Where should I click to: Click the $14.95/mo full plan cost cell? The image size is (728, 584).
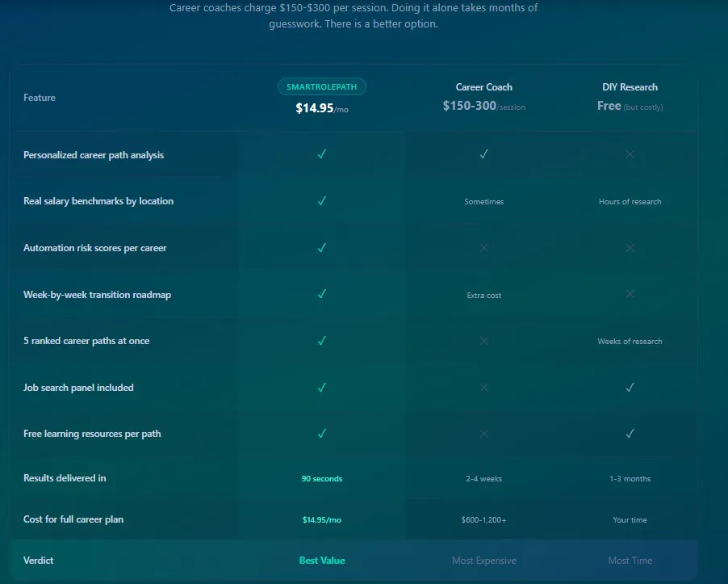point(322,520)
